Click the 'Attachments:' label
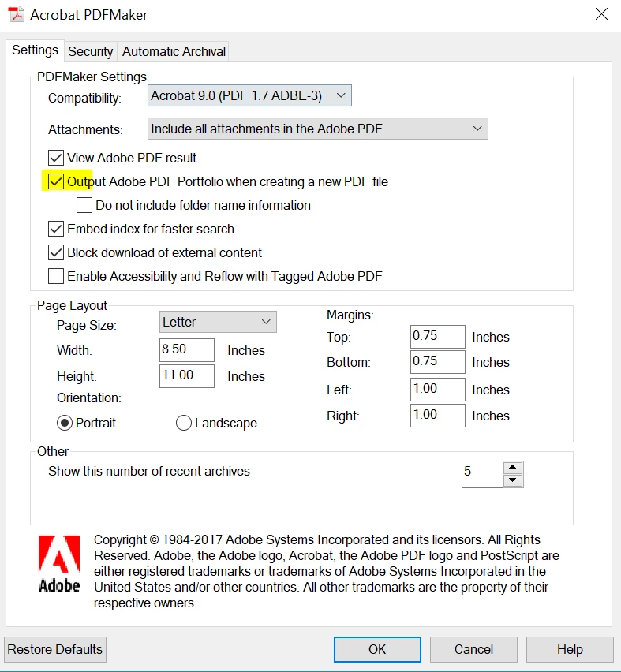 pyautogui.click(x=85, y=129)
